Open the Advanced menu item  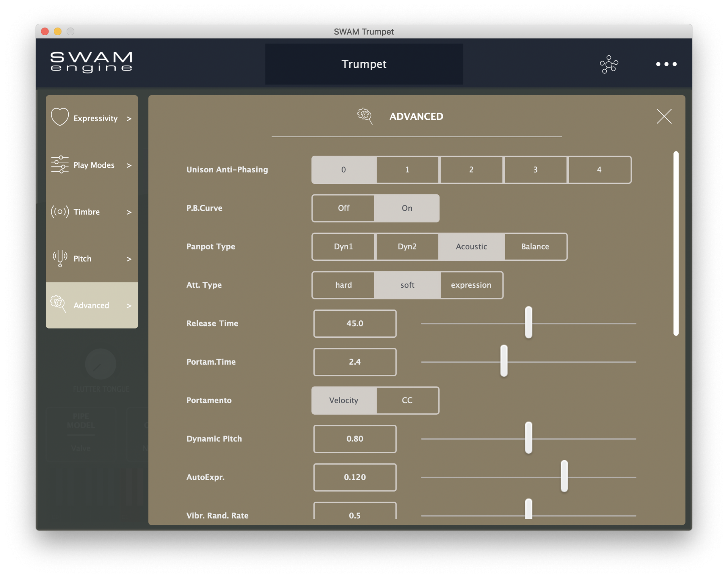tap(92, 305)
